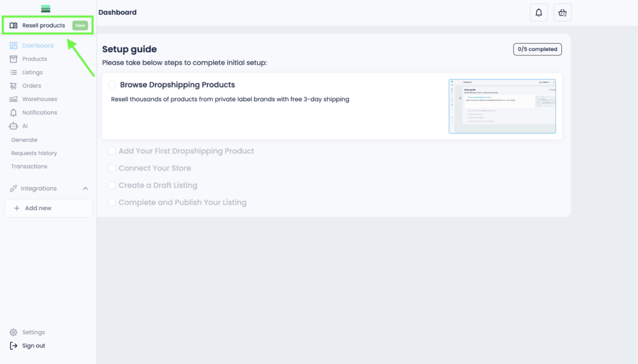Toggle the Create a Draft Listing checkbox
Viewport: 638px width, 364px height.
(112, 185)
